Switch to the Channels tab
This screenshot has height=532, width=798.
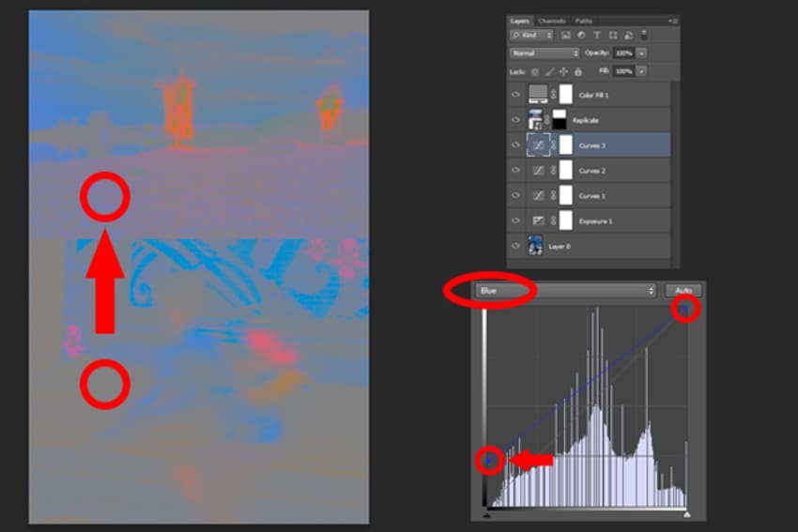(x=552, y=21)
